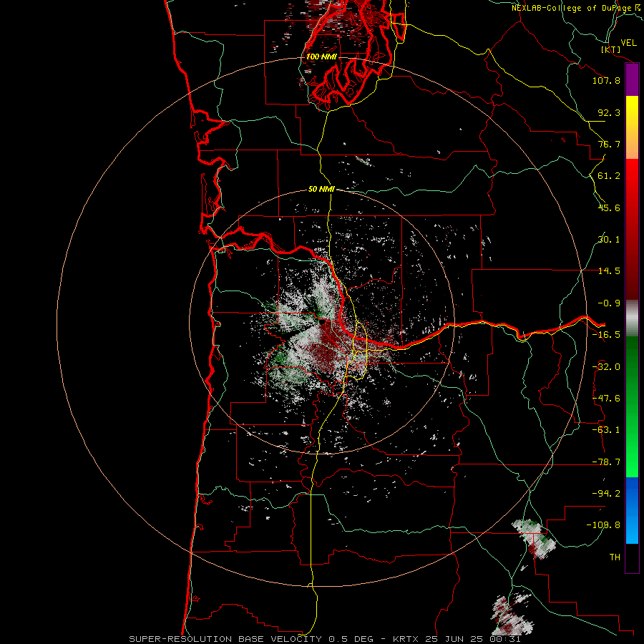
Task: Pick the blue segment of velocity color bar
Action: [632, 510]
